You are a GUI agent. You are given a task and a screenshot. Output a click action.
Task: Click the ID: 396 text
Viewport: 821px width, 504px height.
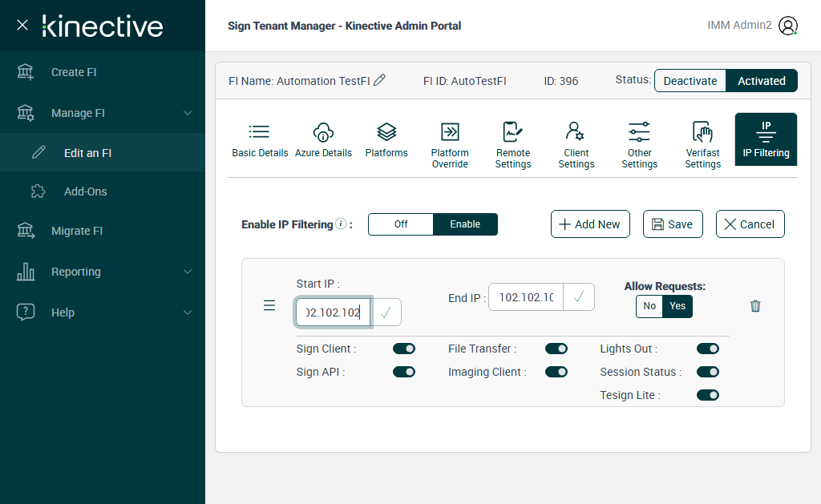click(x=560, y=81)
